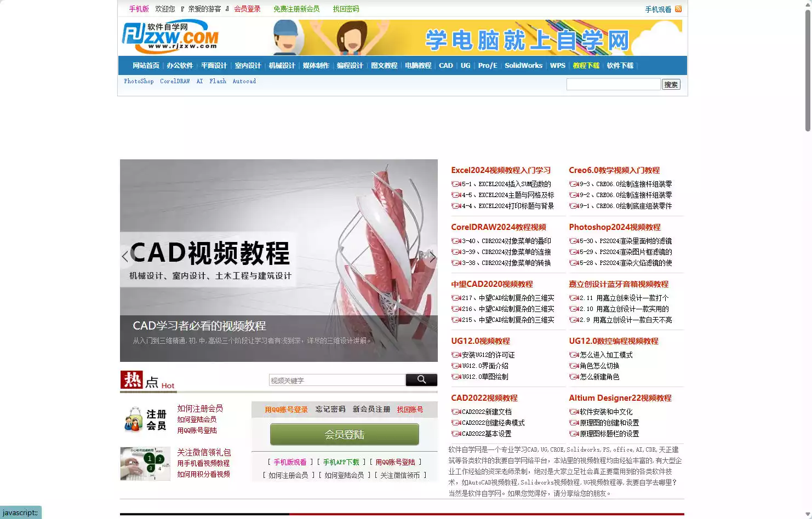812x519 pixels.
Task: Open 网站首页 in the navigation bar
Action: click(146, 65)
